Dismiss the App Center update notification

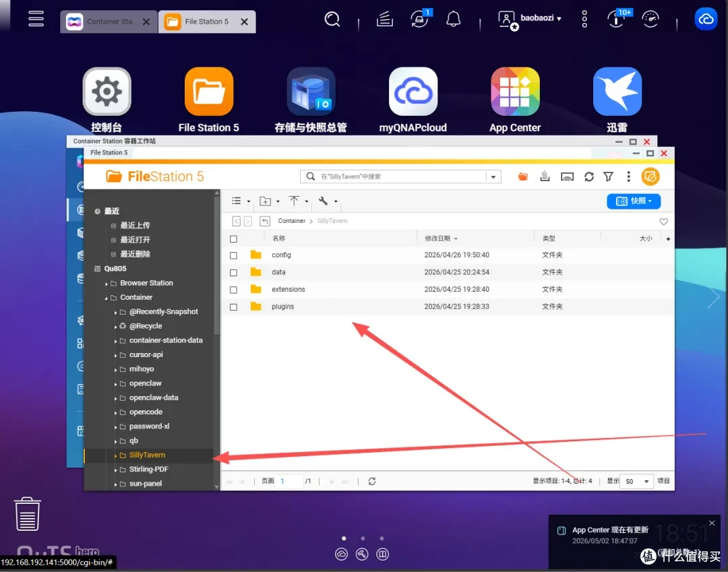point(712,523)
